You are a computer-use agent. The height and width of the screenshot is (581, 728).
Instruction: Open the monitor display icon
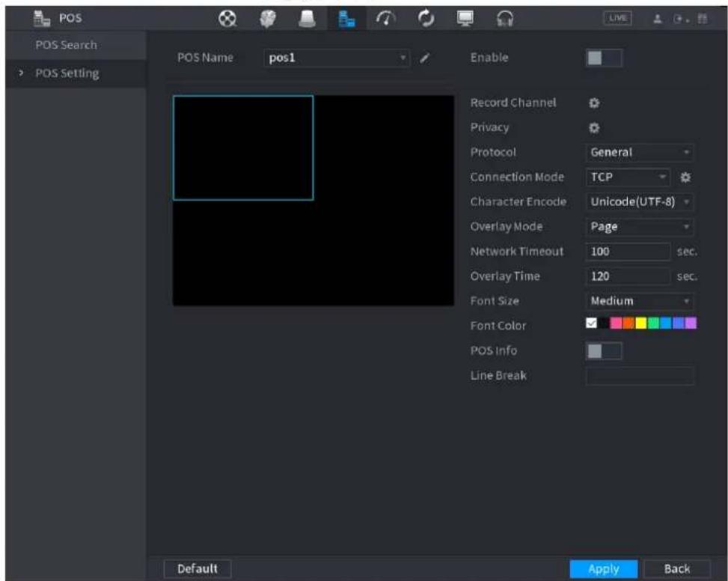(x=465, y=19)
